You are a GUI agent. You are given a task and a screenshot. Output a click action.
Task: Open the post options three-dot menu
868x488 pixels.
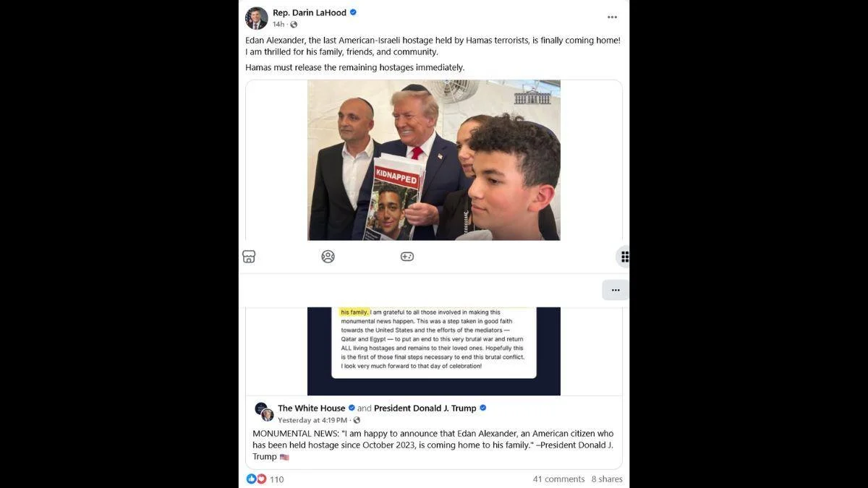click(x=612, y=17)
